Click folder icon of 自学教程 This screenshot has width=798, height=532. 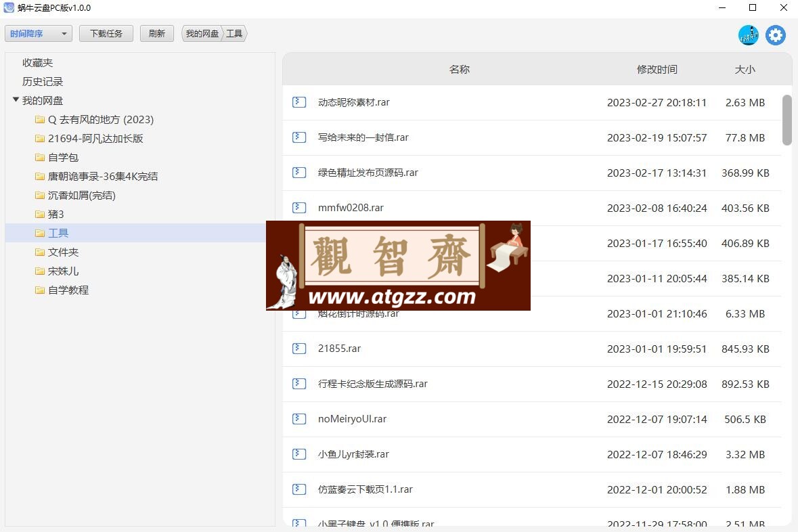coord(40,290)
